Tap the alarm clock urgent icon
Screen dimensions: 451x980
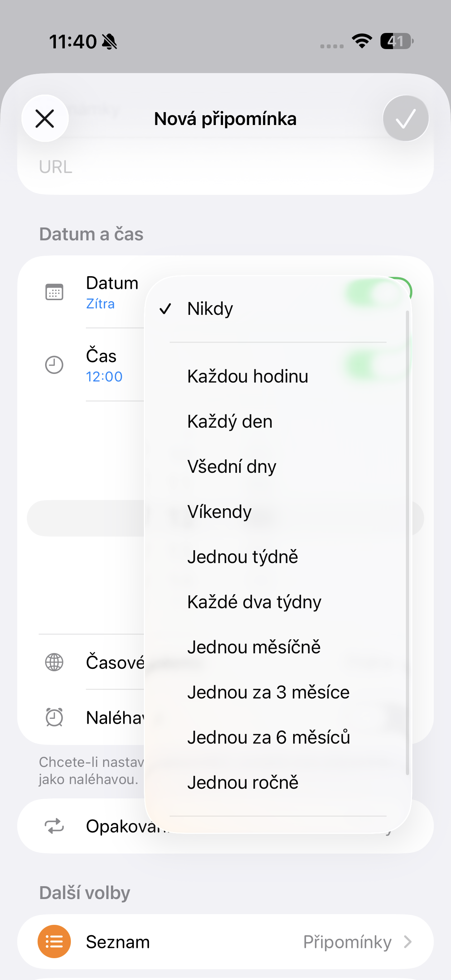coord(54,717)
